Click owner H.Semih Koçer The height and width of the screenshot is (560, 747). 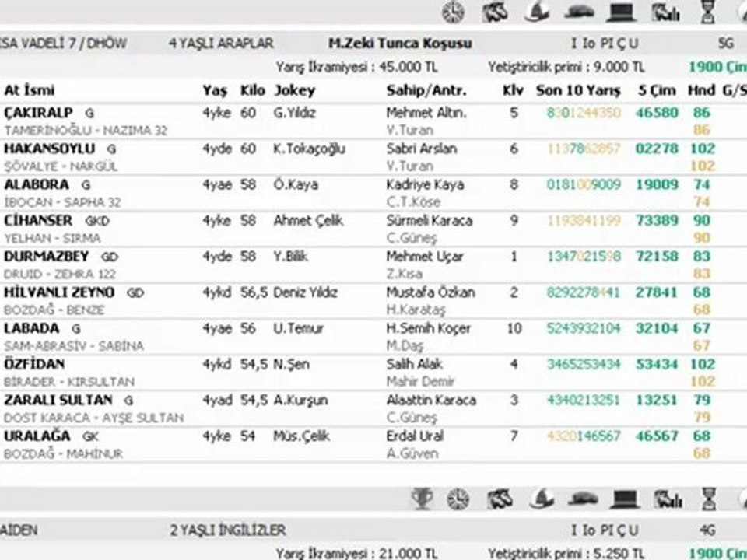click(428, 329)
